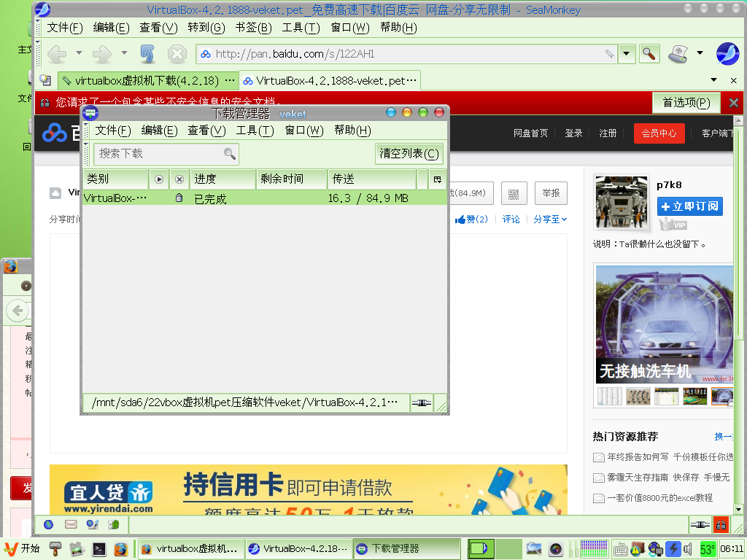747x560 pixels.
Task: Dismiss the red security notification bar
Action: (734, 102)
